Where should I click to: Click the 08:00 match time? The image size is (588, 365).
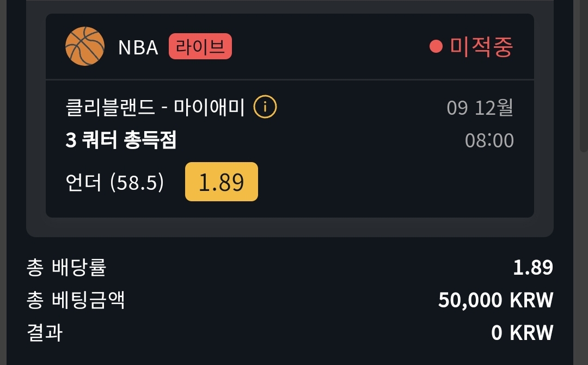[x=489, y=140]
